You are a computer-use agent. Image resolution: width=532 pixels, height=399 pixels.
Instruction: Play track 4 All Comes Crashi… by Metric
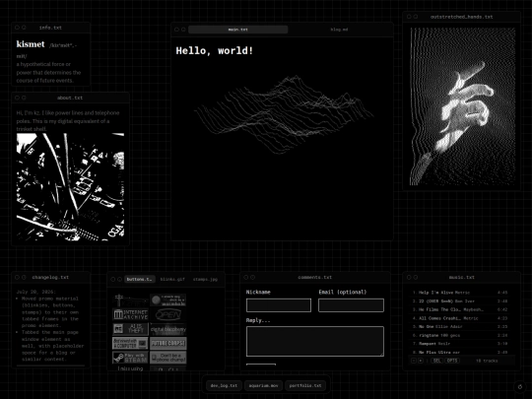(x=460, y=318)
